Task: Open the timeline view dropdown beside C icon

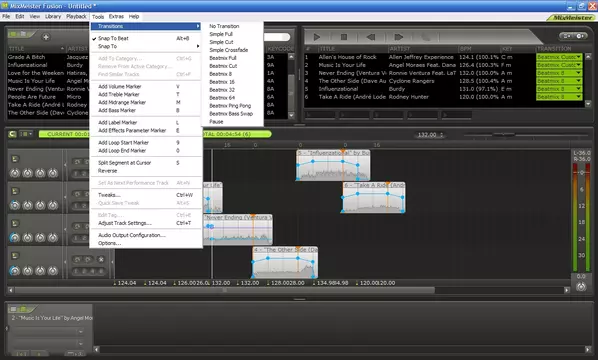Action: (x=26, y=134)
